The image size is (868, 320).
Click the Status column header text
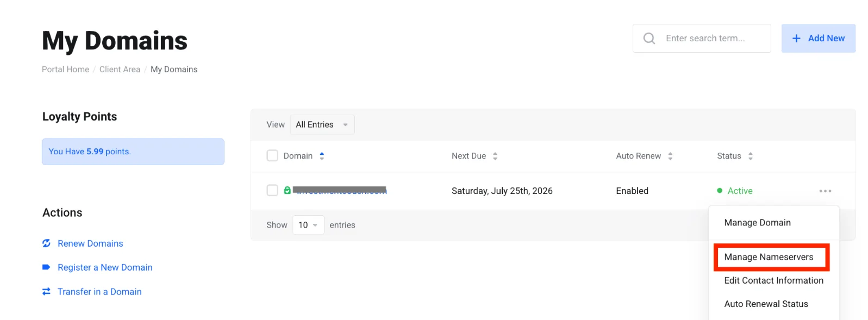click(x=729, y=156)
